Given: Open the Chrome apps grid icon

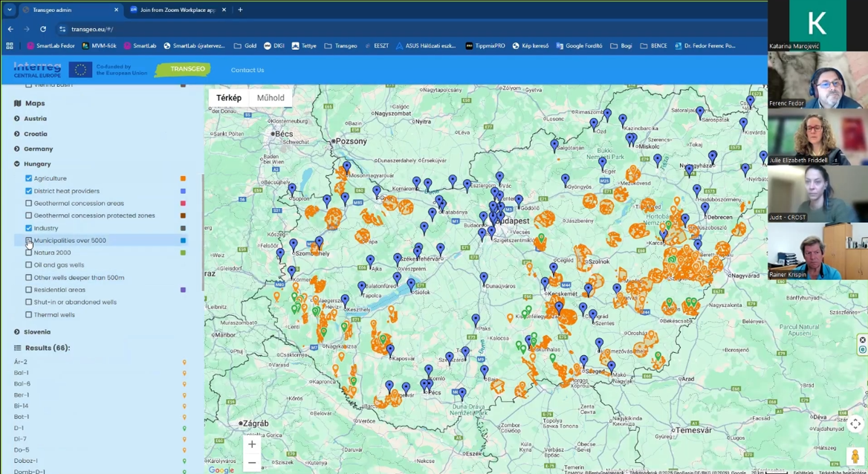Looking at the screenshot, I should (x=10, y=46).
